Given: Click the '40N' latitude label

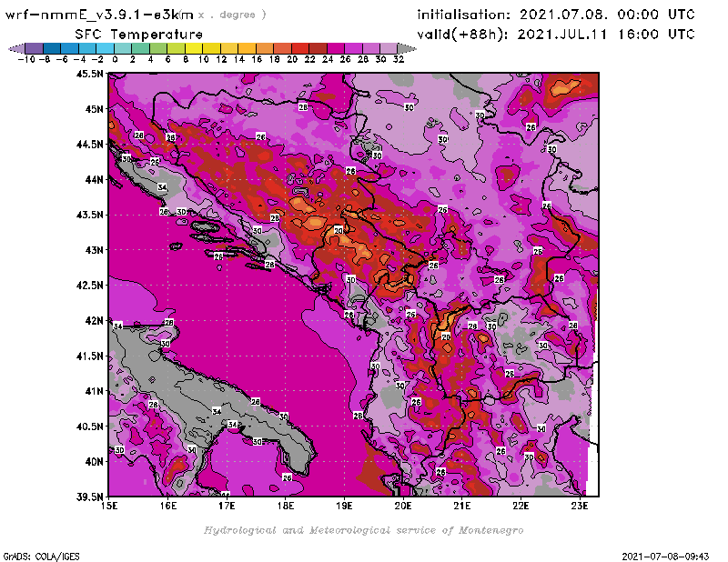Looking at the screenshot, I should click(95, 462).
